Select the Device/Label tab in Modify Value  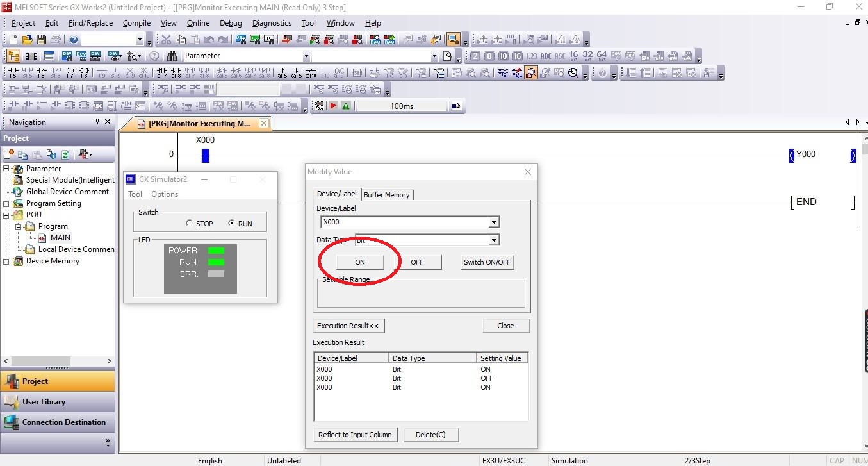click(x=336, y=194)
